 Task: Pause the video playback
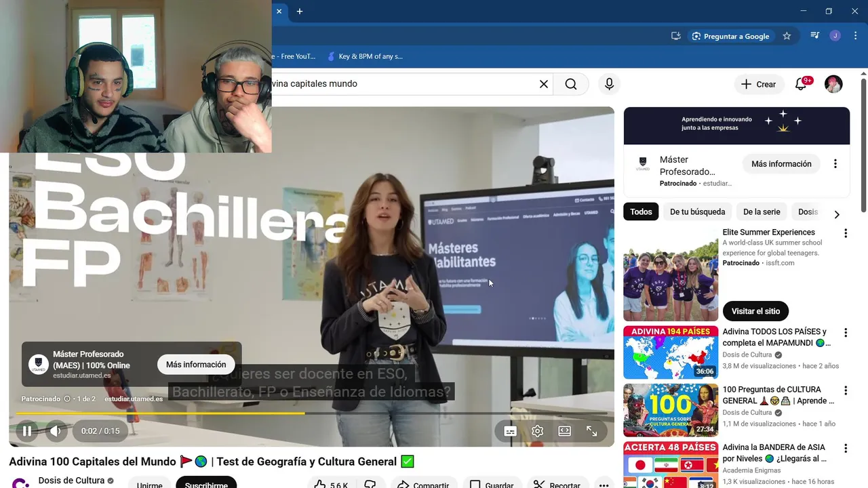(x=27, y=431)
